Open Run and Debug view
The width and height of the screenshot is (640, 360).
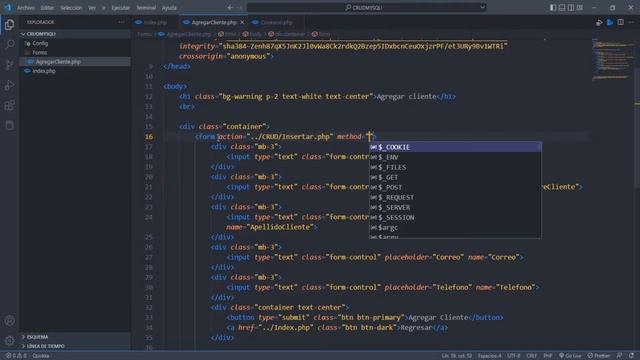(9, 85)
